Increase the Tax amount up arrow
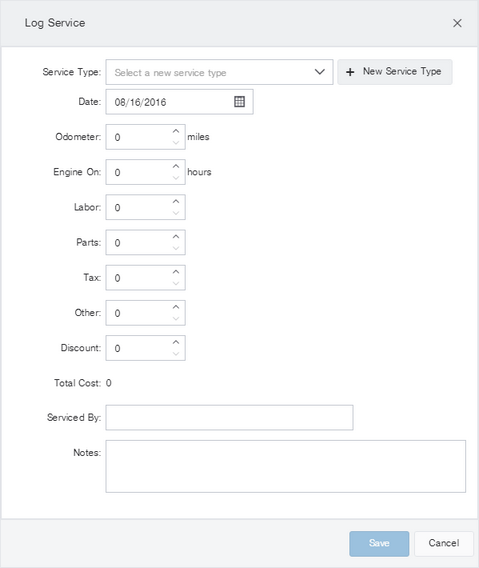This screenshot has width=479, height=568. 176,272
